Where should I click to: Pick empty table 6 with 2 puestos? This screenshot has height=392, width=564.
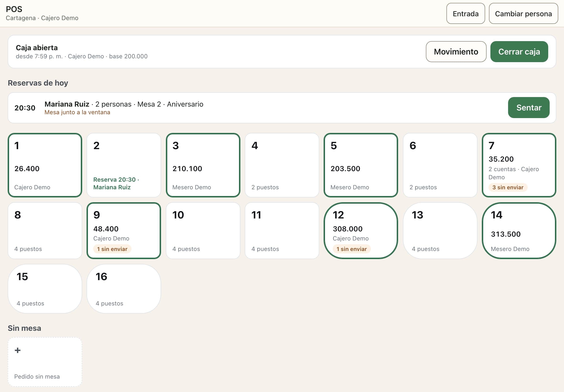tap(440, 165)
